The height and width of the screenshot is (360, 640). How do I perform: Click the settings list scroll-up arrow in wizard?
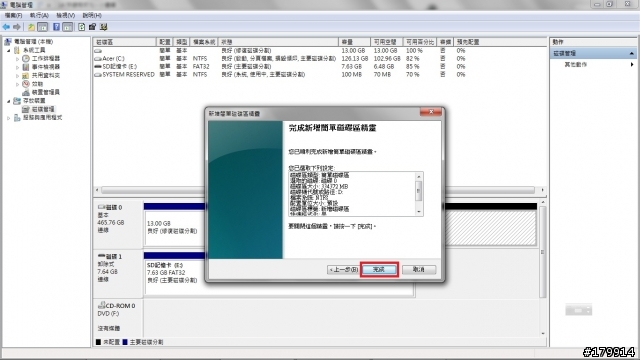(x=418, y=176)
